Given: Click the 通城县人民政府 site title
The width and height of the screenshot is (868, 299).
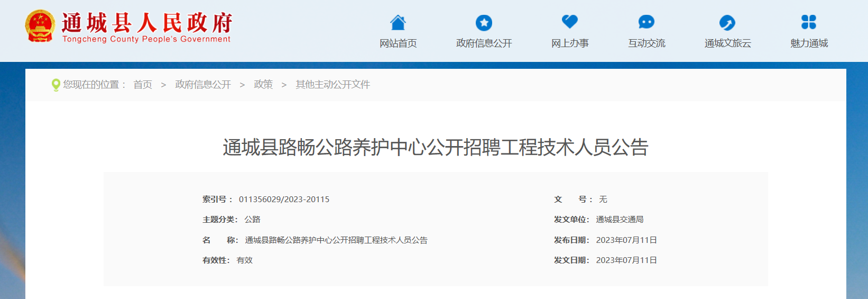Looking at the screenshot, I should point(146,23).
